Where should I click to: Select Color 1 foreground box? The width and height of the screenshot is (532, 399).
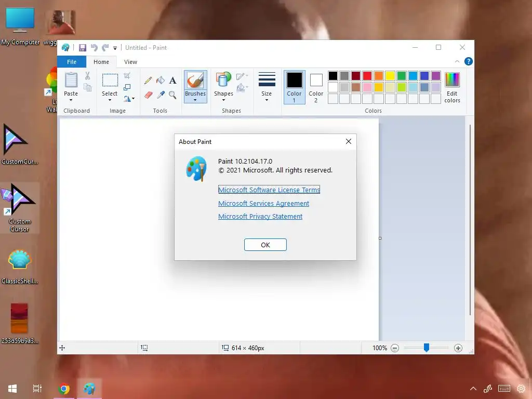point(294,87)
